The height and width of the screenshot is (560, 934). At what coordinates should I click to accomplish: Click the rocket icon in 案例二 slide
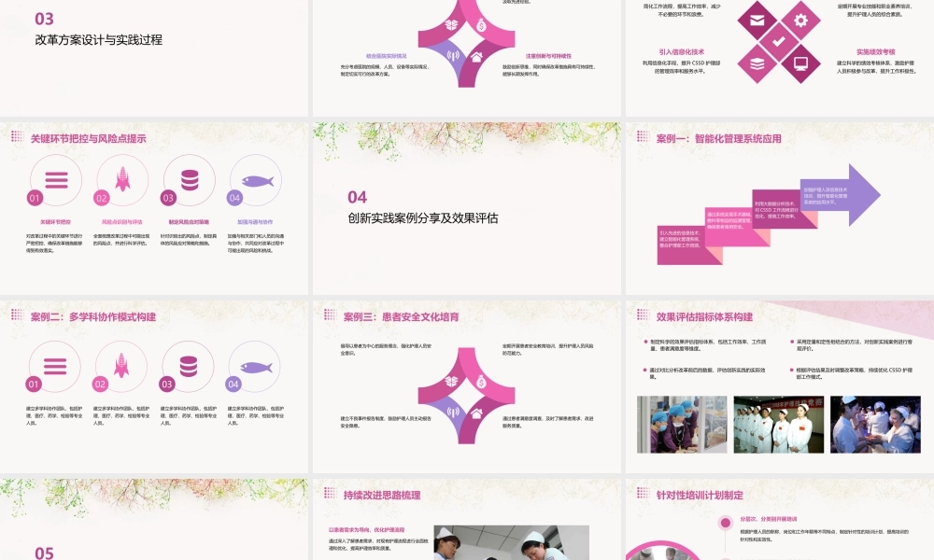(121, 365)
